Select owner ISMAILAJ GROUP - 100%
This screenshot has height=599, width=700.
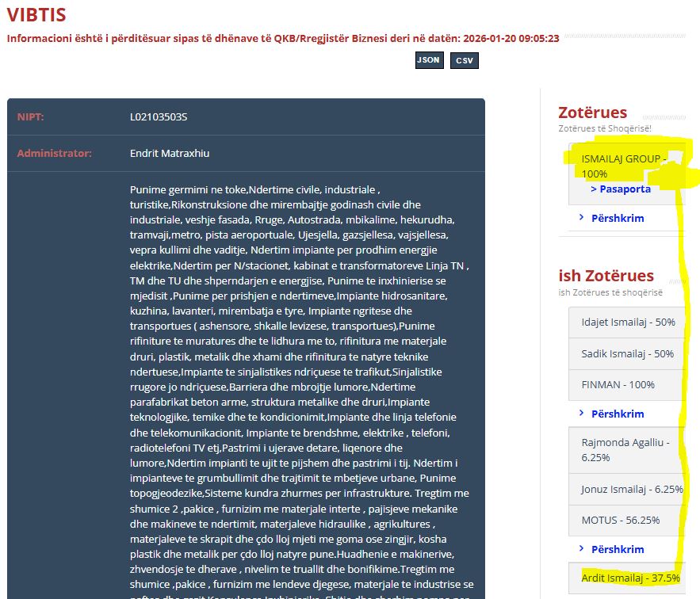pos(622,166)
